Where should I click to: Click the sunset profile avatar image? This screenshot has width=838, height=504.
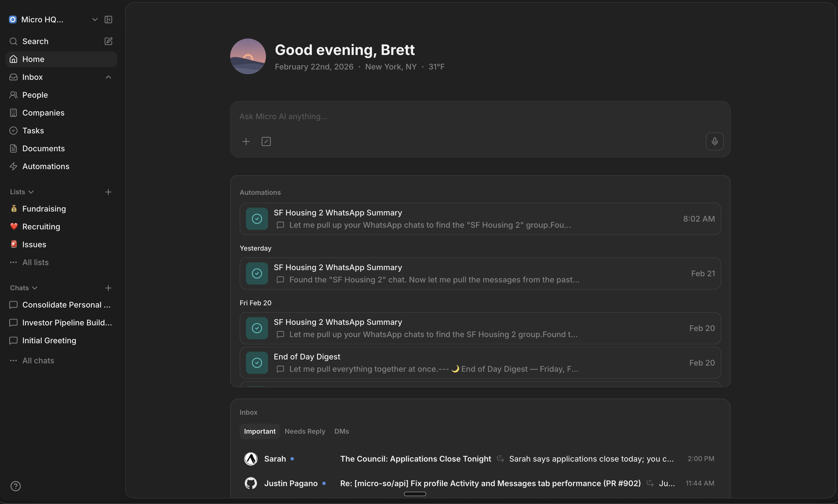tap(248, 56)
